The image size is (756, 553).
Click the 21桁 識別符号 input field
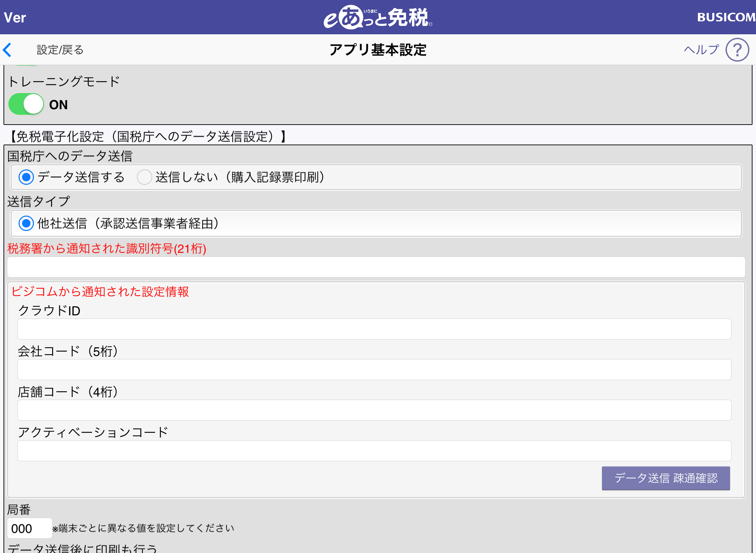pyautogui.click(x=376, y=267)
